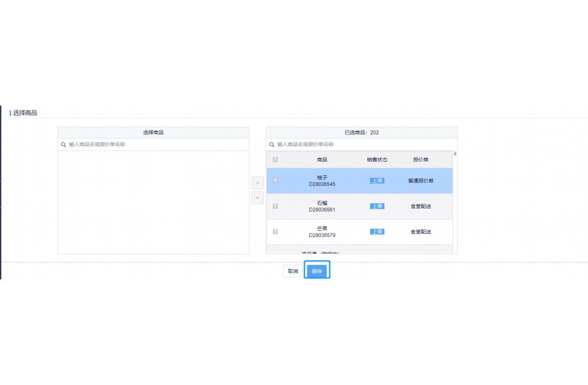Screen dimensions: 588x385
Task: Check the box for 石榴 D28036561
Action: pyautogui.click(x=275, y=206)
